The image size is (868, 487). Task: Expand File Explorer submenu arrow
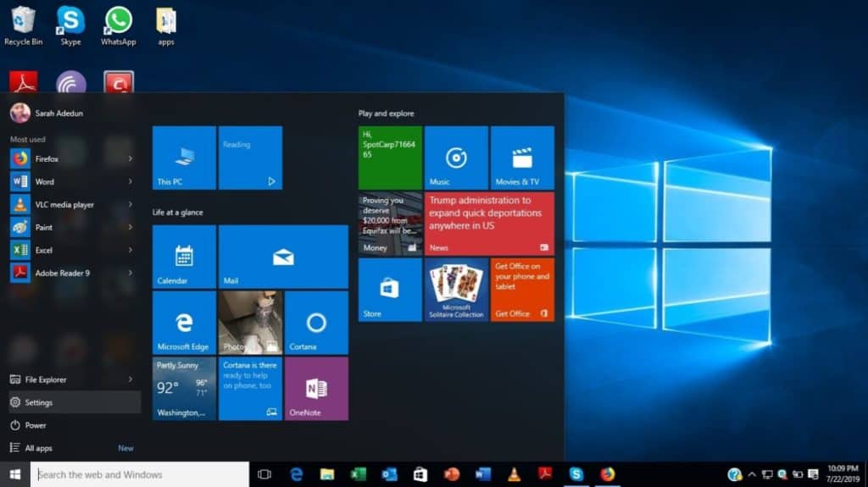tap(130, 379)
